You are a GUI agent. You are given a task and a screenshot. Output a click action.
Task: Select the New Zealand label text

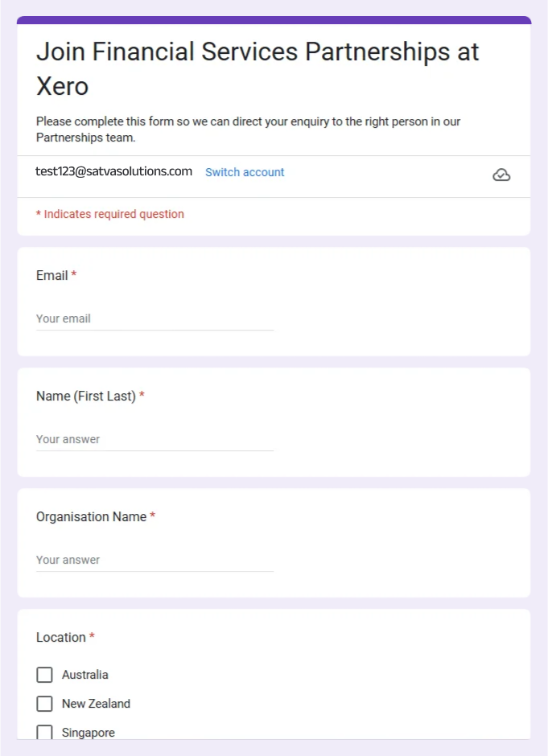click(96, 704)
